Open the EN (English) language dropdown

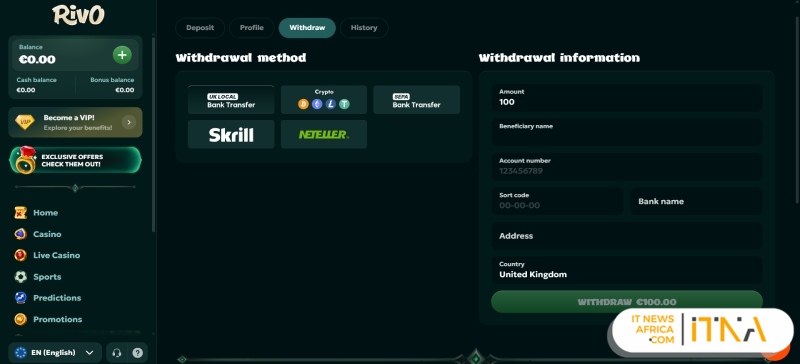[55, 353]
